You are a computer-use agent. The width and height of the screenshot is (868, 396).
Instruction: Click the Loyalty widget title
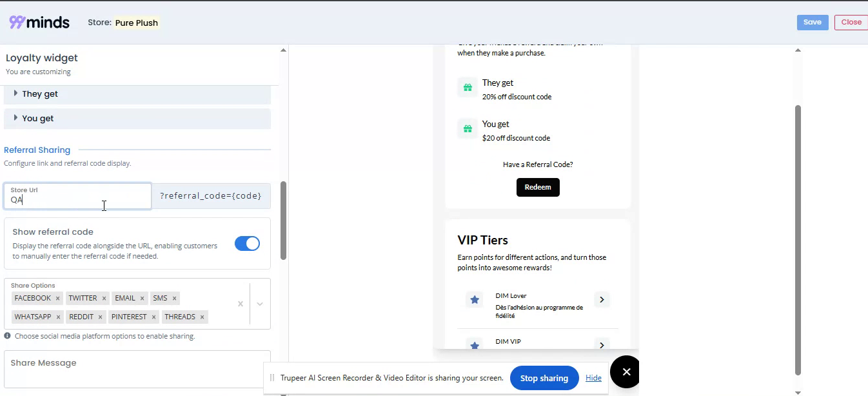(x=42, y=58)
